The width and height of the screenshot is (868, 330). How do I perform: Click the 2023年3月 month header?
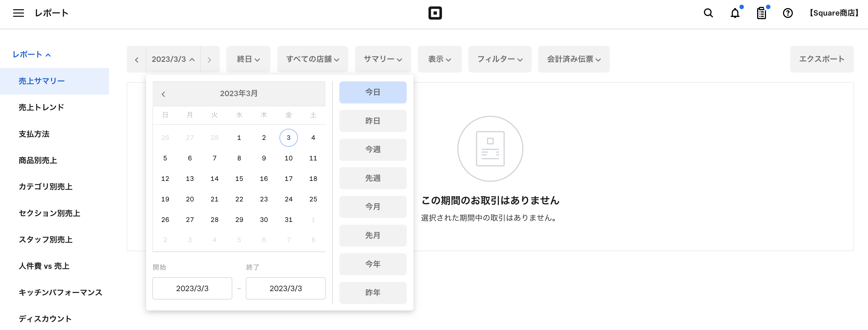(x=239, y=94)
